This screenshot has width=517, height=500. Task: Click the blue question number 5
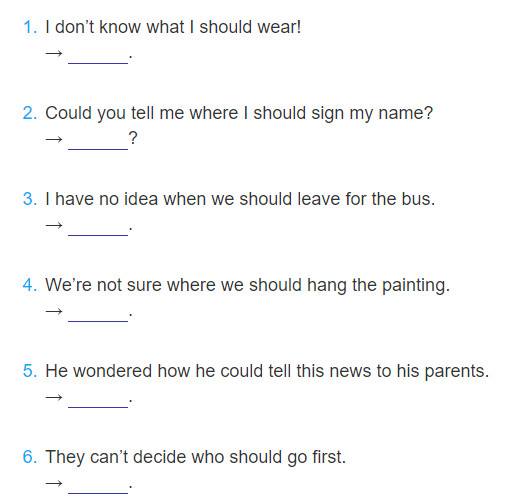[30, 371]
